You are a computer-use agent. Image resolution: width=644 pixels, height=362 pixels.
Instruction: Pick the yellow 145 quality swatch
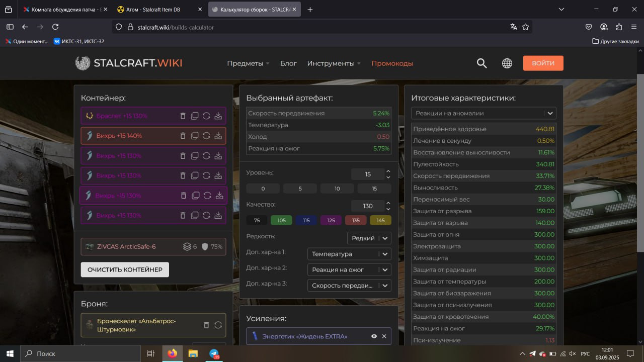click(380, 220)
